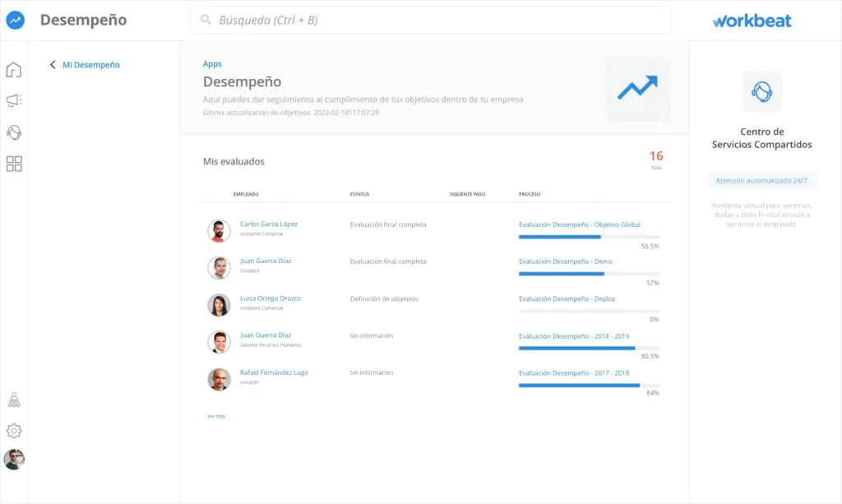Open Evaluación Desempeño - 2018 - 2019 process

point(573,335)
